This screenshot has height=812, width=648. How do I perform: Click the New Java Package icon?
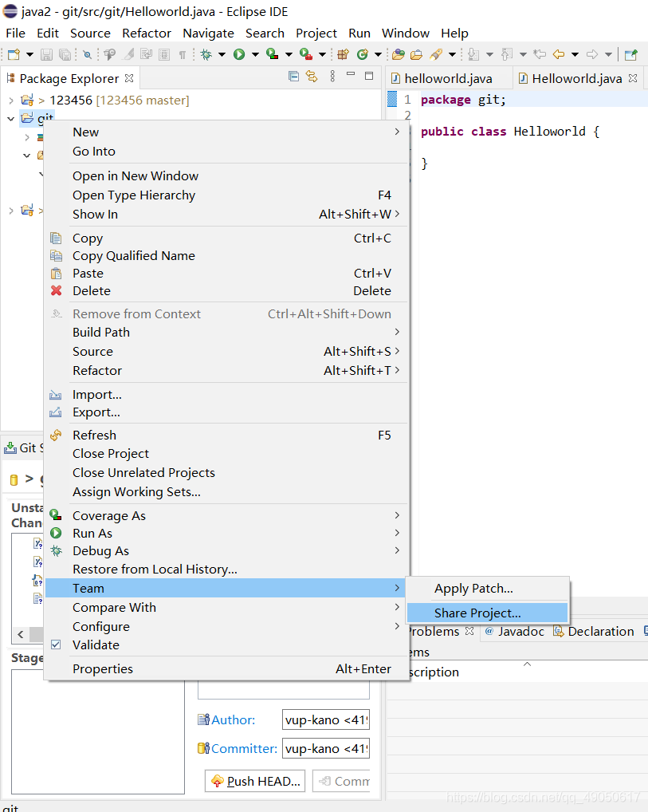[343, 54]
